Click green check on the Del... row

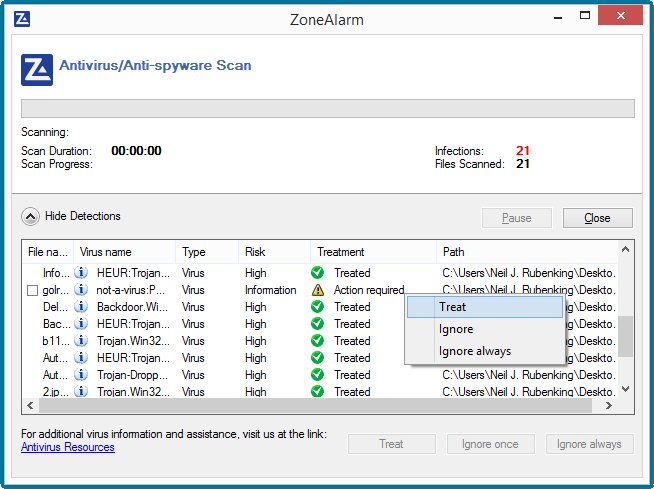click(317, 307)
